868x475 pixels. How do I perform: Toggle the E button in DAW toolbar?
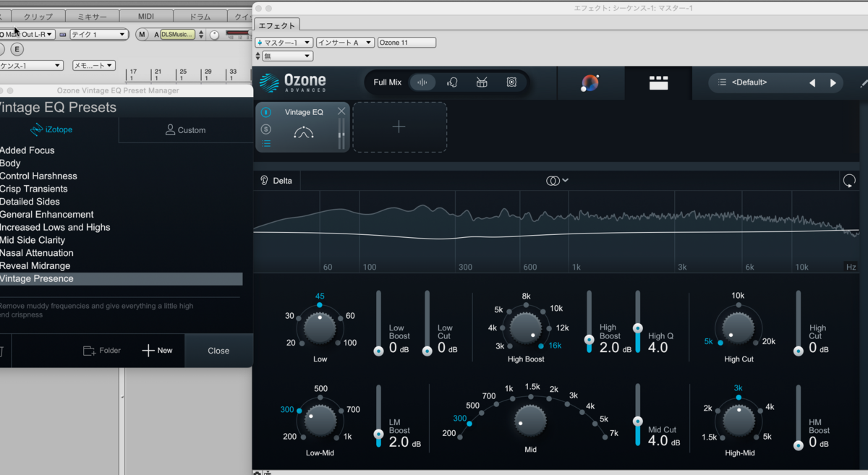point(17,49)
